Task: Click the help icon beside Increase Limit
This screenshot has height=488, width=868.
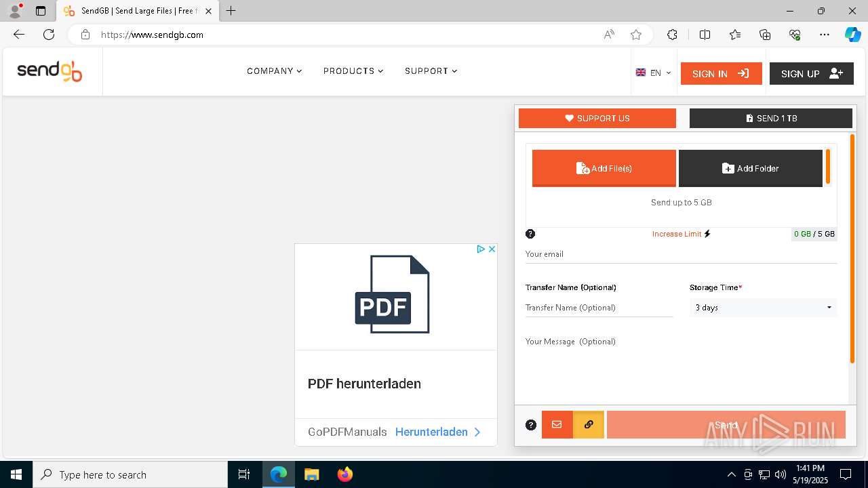Action: (x=530, y=234)
